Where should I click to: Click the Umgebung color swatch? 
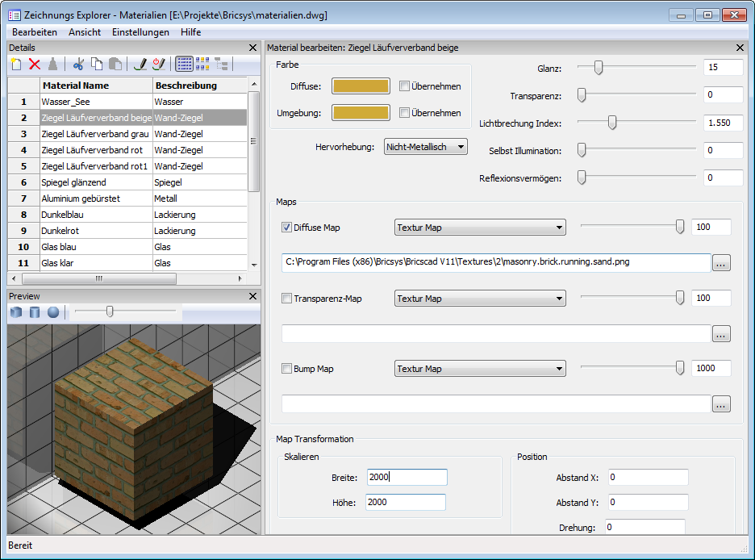(361, 113)
